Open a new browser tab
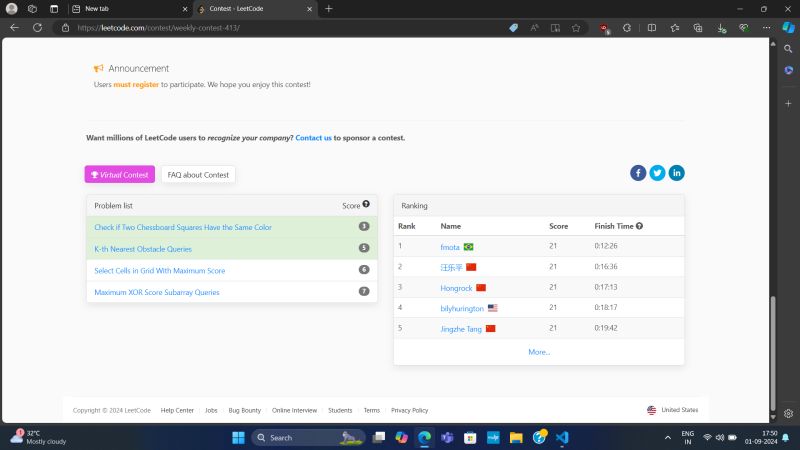Image resolution: width=800 pixels, height=450 pixels. click(x=329, y=9)
